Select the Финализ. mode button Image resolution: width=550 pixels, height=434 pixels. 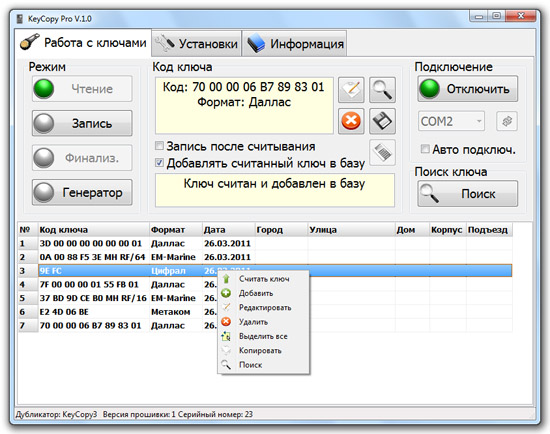(x=82, y=158)
